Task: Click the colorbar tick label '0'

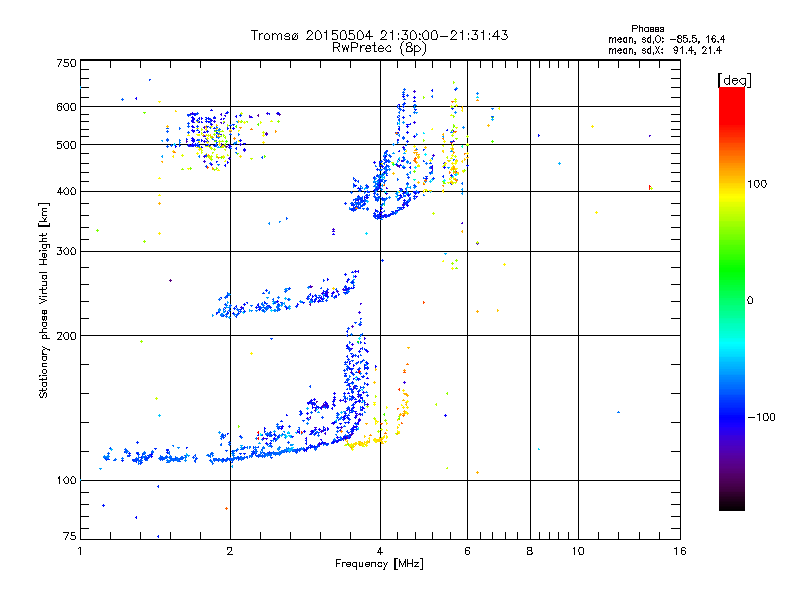Action: point(750,300)
